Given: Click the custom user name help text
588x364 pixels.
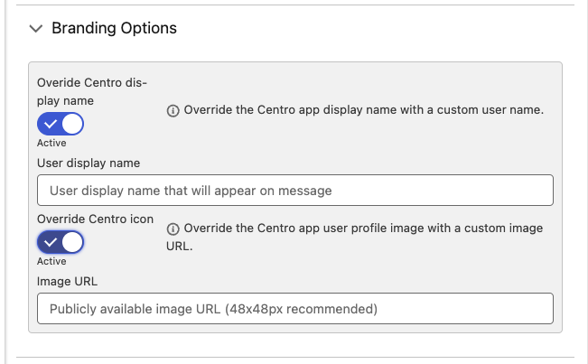Looking at the screenshot, I should pos(363,110).
